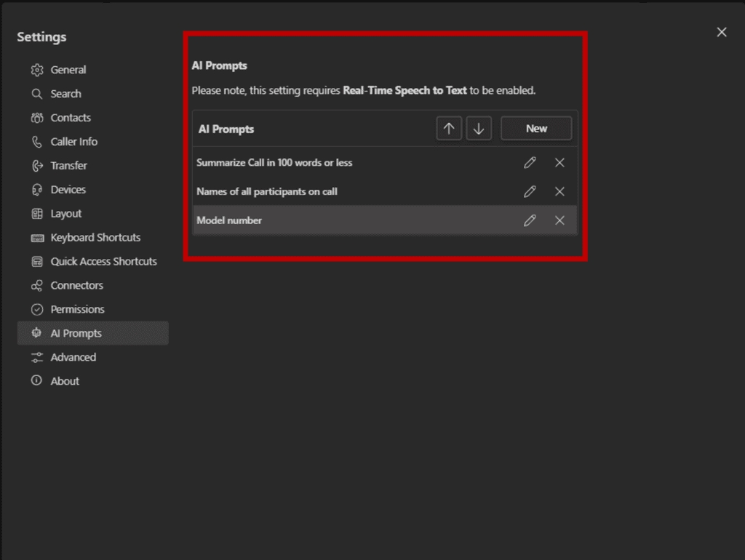Open the Transfer settings page

click(68, 166)
